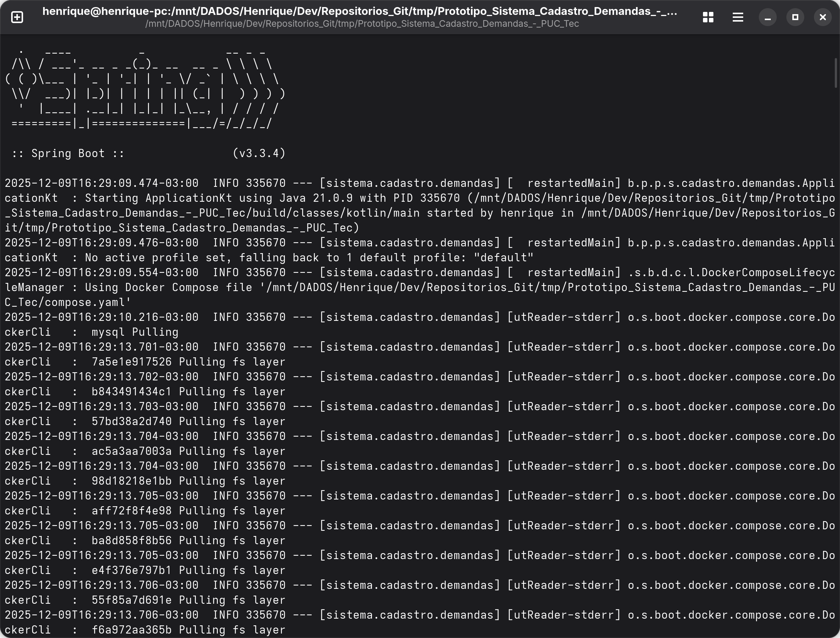Click layer ID 7a5e1e917526
Viewport: 840px width, 638px height.
click(131, 362)
